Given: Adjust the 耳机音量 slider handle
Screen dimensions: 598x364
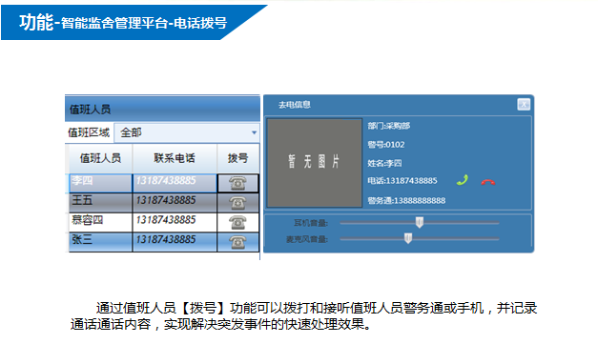Looking at the screenshot, I should pyautogui.click(x=420, y=223).
